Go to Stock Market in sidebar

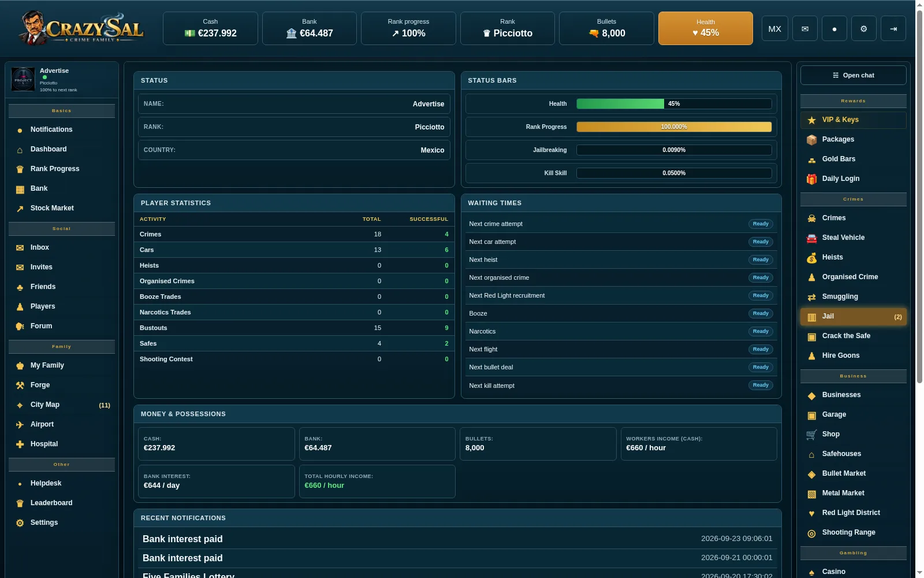(x=62, y=208)
